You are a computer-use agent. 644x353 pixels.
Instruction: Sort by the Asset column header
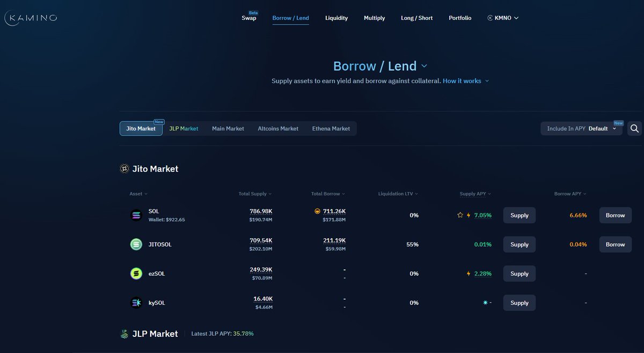tap(138, 194)
